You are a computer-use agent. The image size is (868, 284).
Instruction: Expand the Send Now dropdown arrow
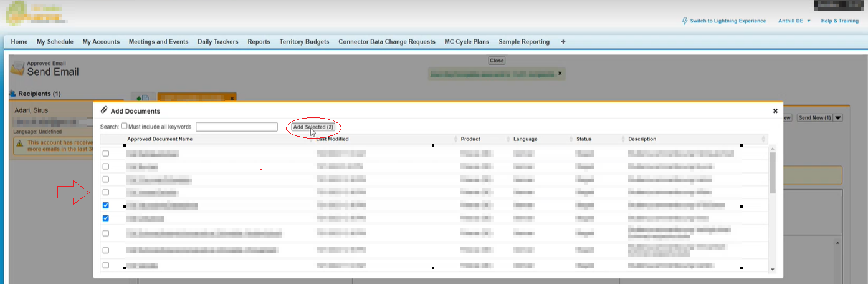(838, 117)
